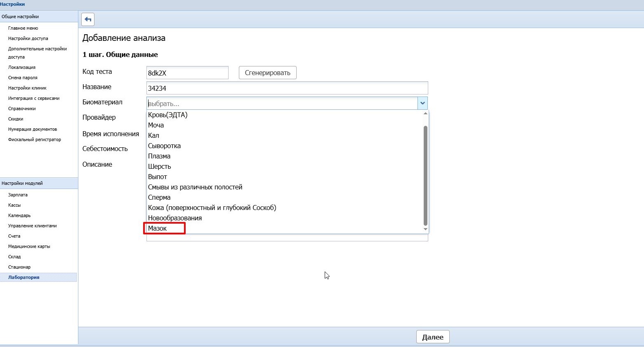
Task: Click the Название input field
Action: [x=287, y=88]
